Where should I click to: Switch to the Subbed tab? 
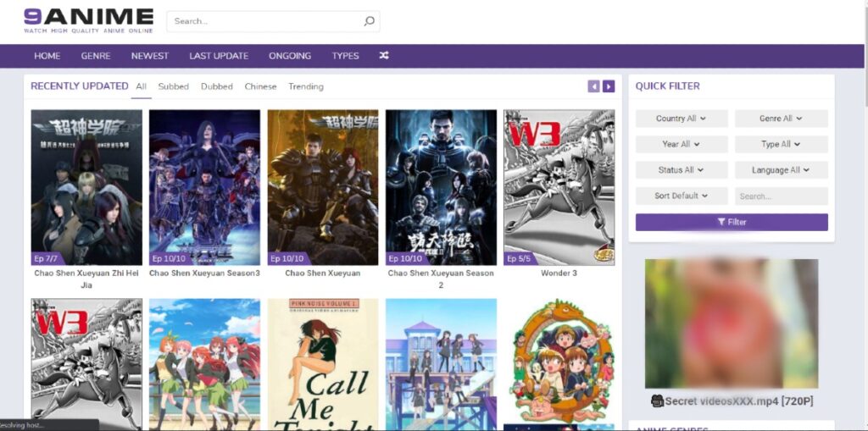(x=173, y=86)
